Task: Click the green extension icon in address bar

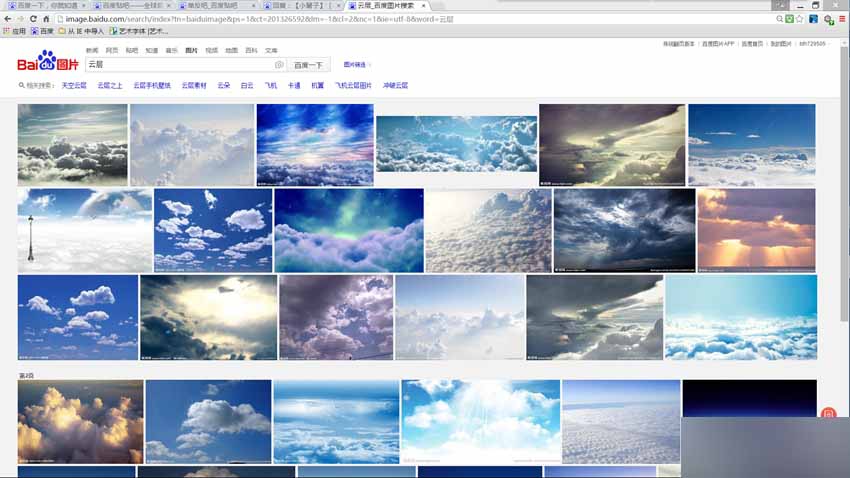Action: point(789,19)
